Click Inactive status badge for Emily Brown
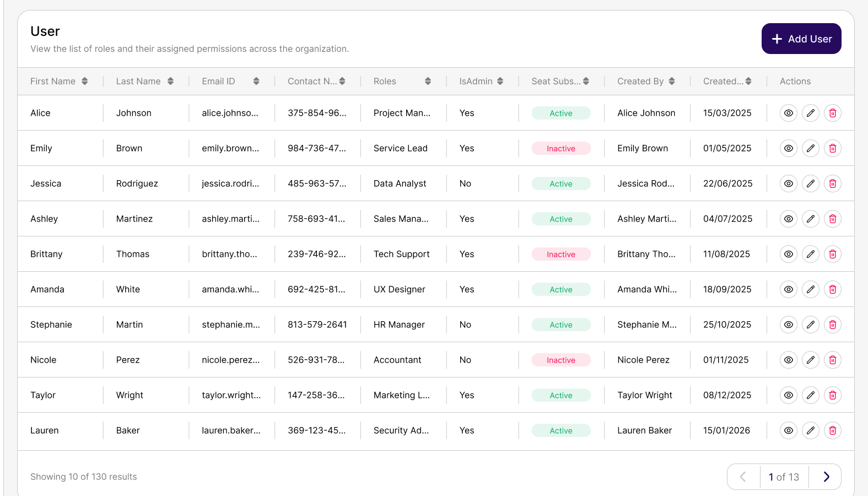 [x=561, y=148]
